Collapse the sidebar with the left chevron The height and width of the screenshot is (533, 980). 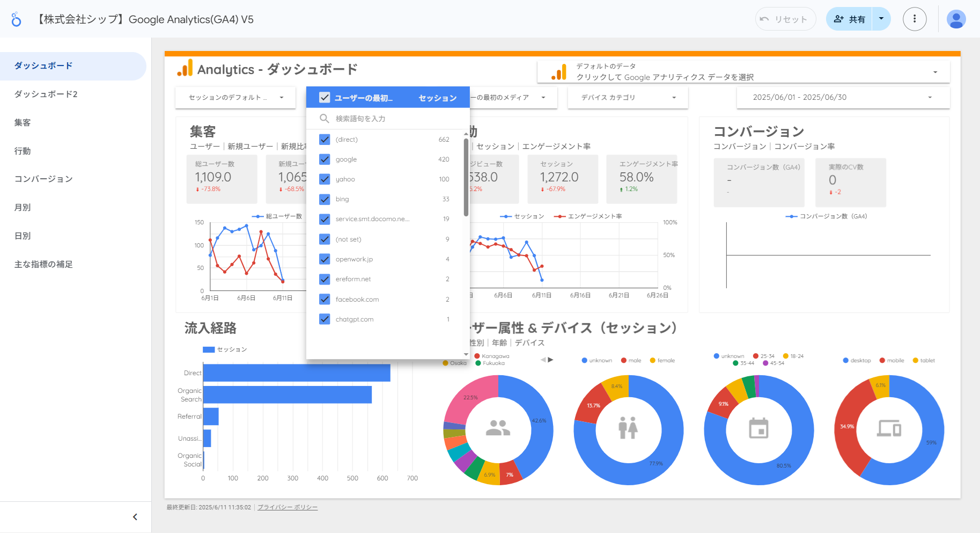[x=135, y=517]
